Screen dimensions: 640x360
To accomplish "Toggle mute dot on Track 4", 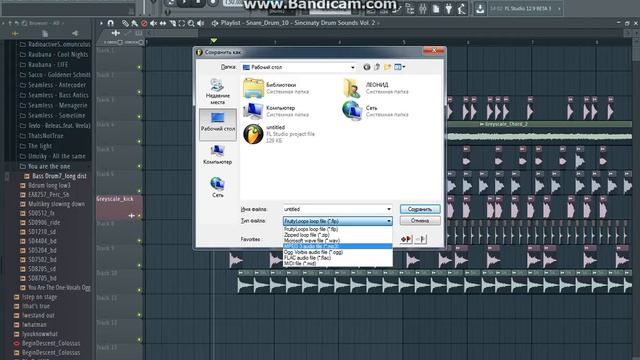I will tap(139, 141).
